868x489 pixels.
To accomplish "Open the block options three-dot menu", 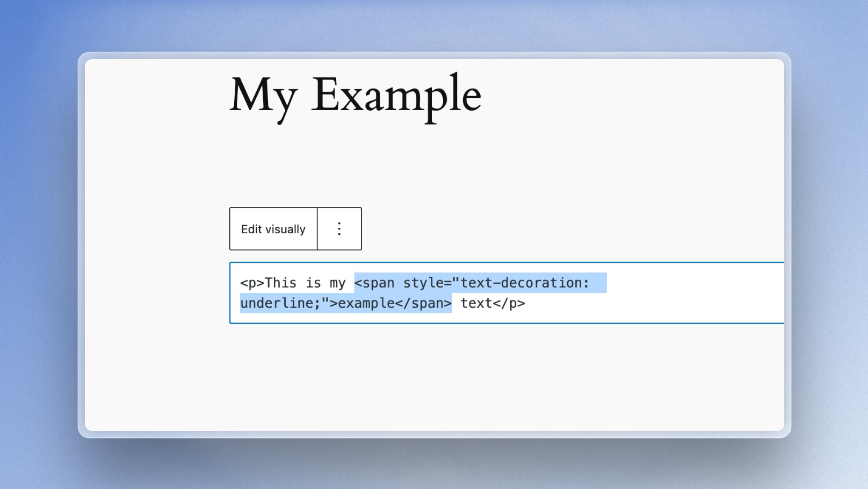I will [x=339, y=229].
